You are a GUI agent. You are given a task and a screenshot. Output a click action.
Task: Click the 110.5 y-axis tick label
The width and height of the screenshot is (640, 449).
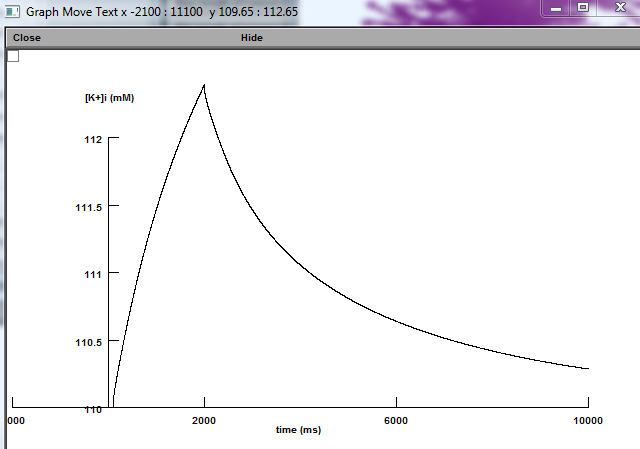(x=88, y=342)
